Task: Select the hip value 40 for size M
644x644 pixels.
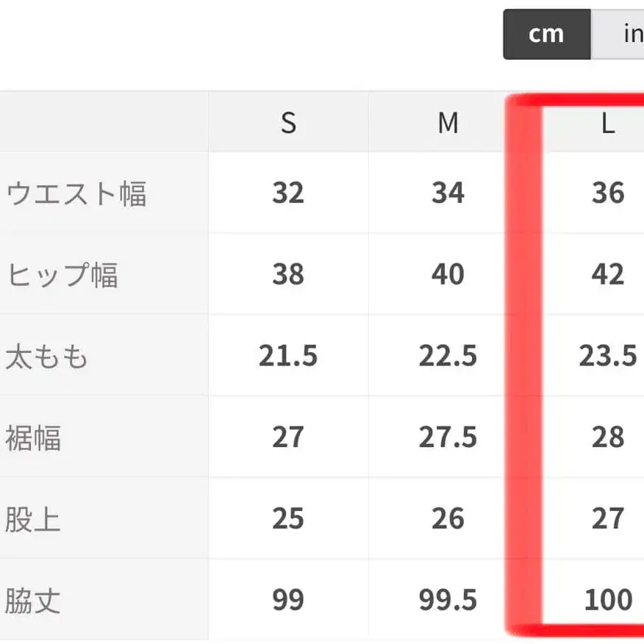Action: [x=447, y=274]
